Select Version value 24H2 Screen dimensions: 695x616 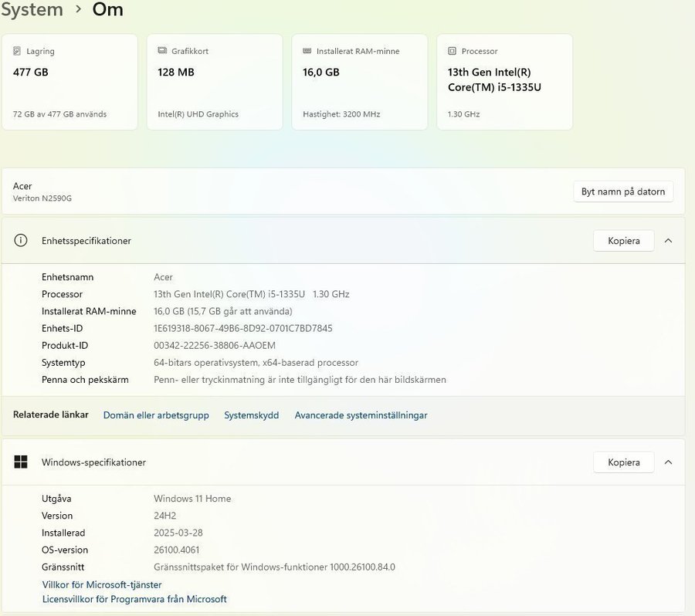(x=165, y=516)
